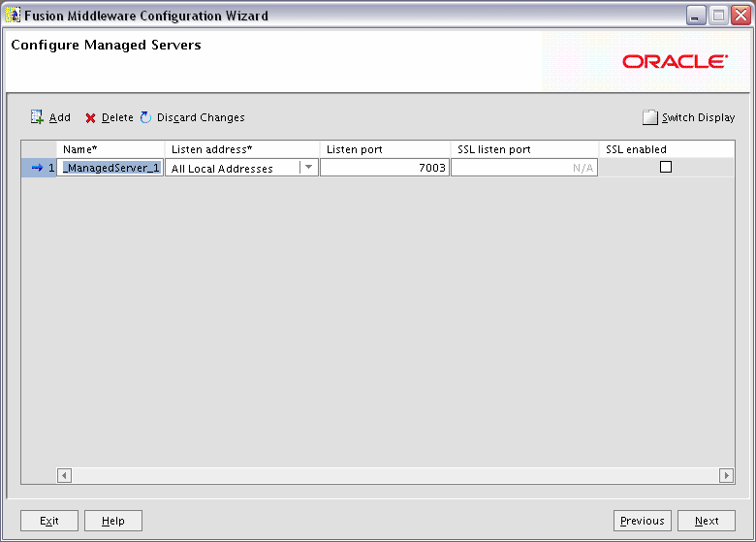Go back with the Previous button

643,521
